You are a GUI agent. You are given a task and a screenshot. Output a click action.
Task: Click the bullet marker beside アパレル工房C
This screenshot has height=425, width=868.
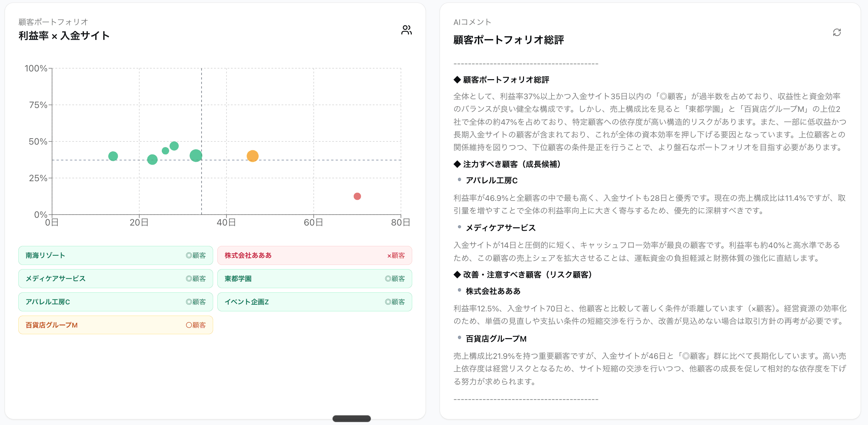point(459,180)
